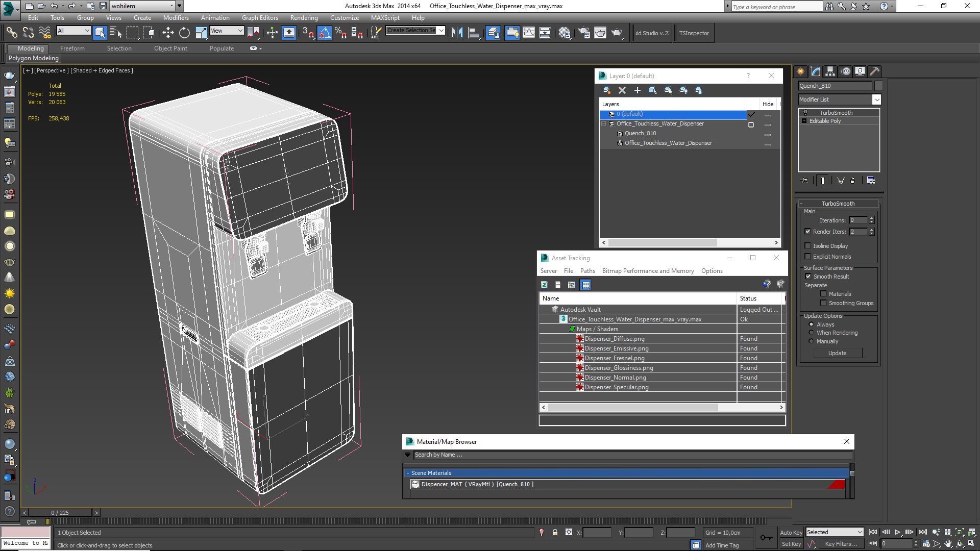Activate the Unlink Selection tool

(28, 33)
